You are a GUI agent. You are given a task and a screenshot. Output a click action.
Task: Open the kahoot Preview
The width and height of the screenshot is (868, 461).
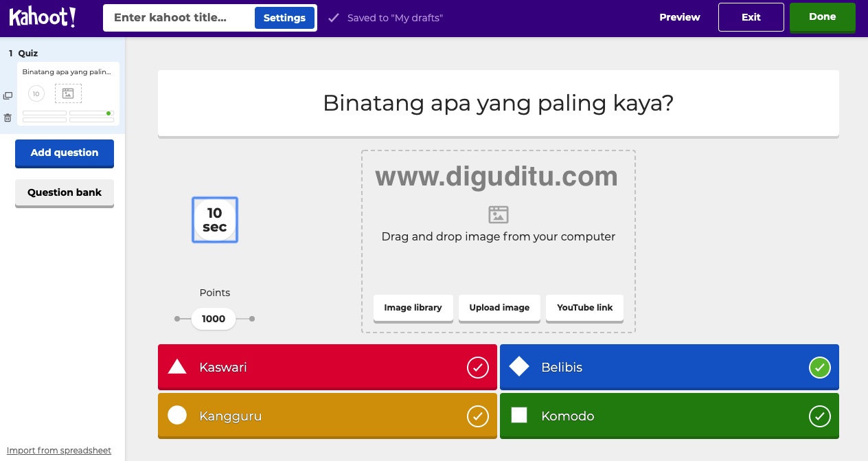680,17
